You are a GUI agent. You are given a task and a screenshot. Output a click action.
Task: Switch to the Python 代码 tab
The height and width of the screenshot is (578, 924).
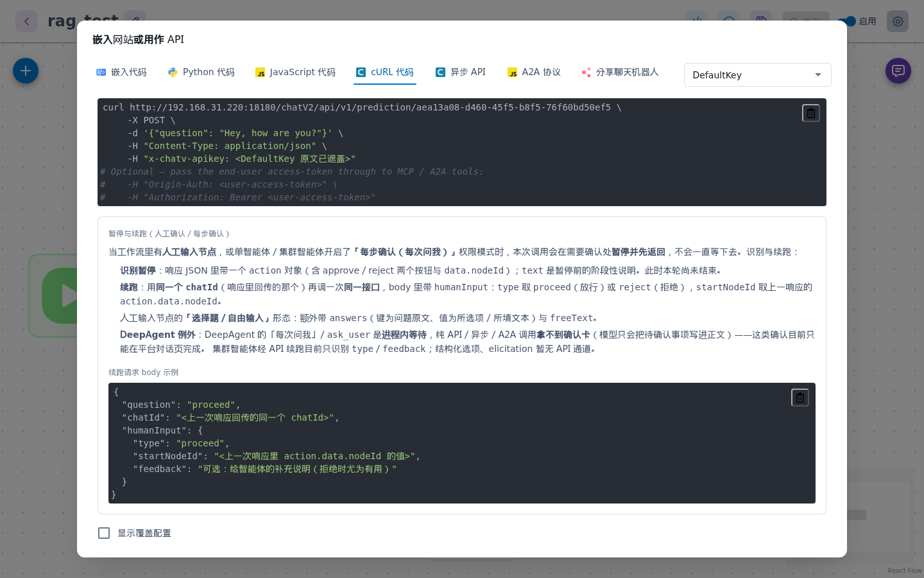tap(201, 72)
